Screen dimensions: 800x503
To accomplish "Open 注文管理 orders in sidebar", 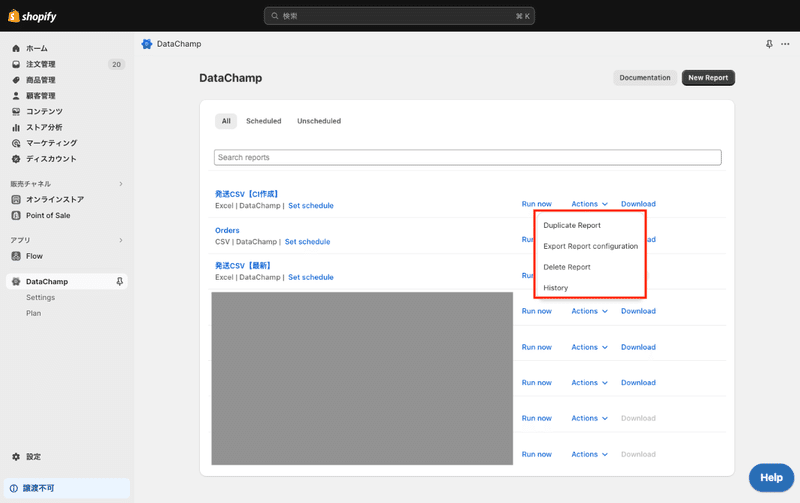I will (x=41, y=64).
